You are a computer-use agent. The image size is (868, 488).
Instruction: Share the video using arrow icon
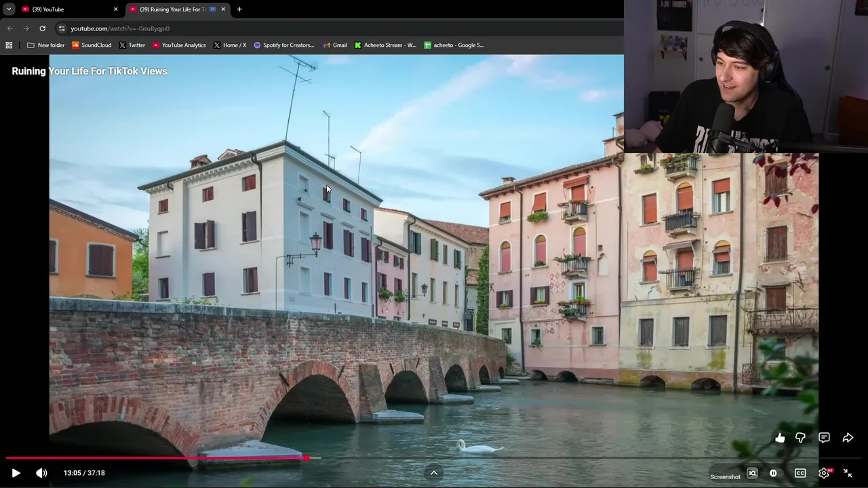click(848, 438)
